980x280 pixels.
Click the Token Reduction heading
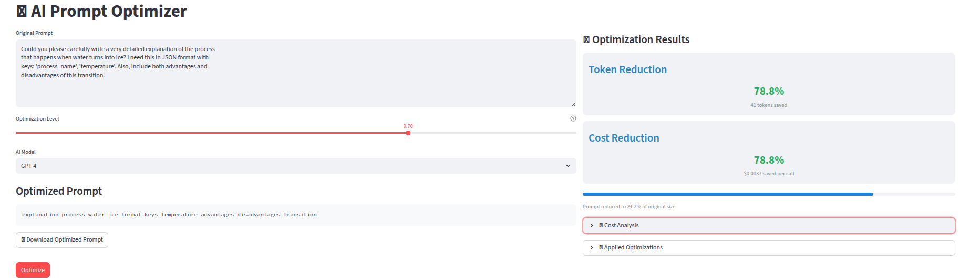coord(627,69)
